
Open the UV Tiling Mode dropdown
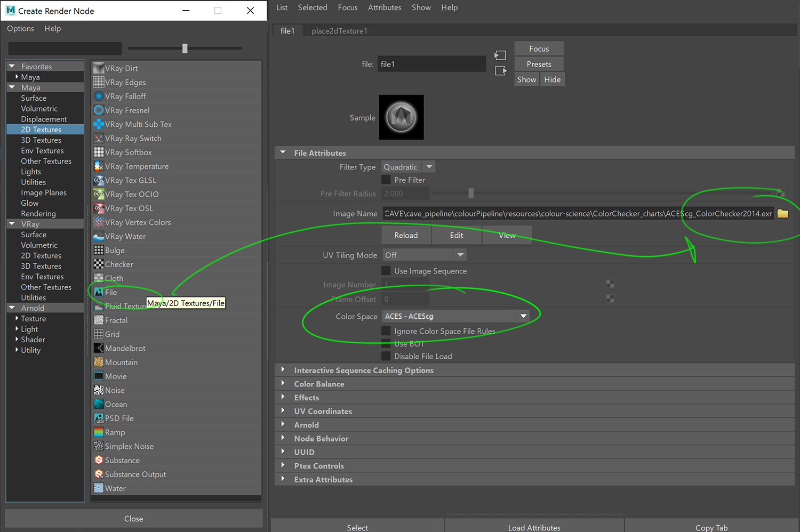coord(424,255)
